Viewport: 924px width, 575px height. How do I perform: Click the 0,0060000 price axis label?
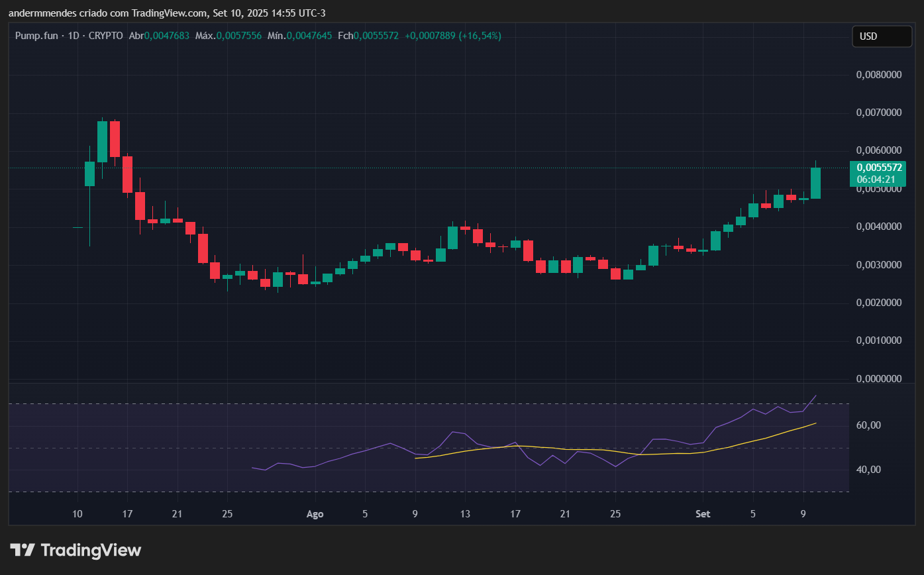[x=879, y=151]
